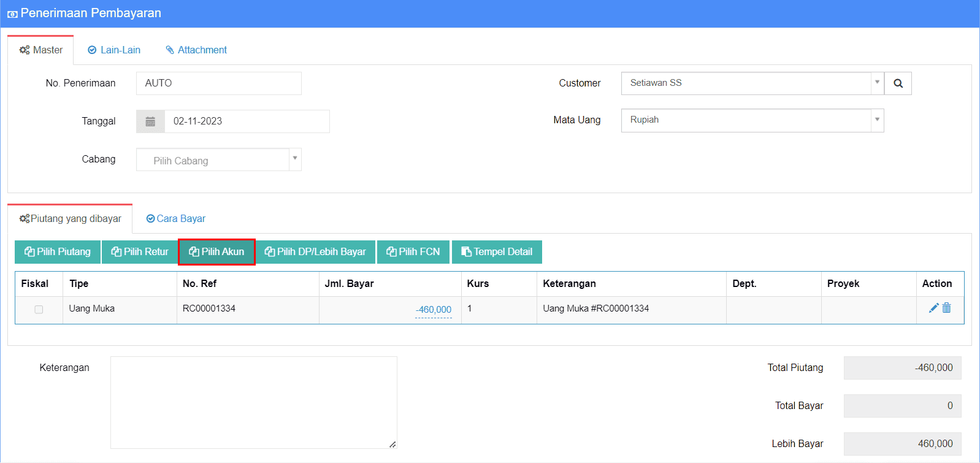Open the Mata Uang dropdown showing Rupiah
Image resolution: width=980 pixels, height=463 pixels.
click(752, 120)
